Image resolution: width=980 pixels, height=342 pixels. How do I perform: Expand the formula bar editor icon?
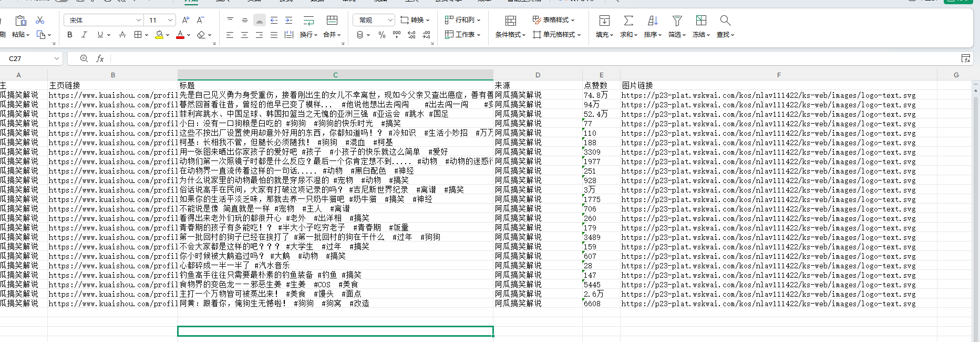click(966, 58)
